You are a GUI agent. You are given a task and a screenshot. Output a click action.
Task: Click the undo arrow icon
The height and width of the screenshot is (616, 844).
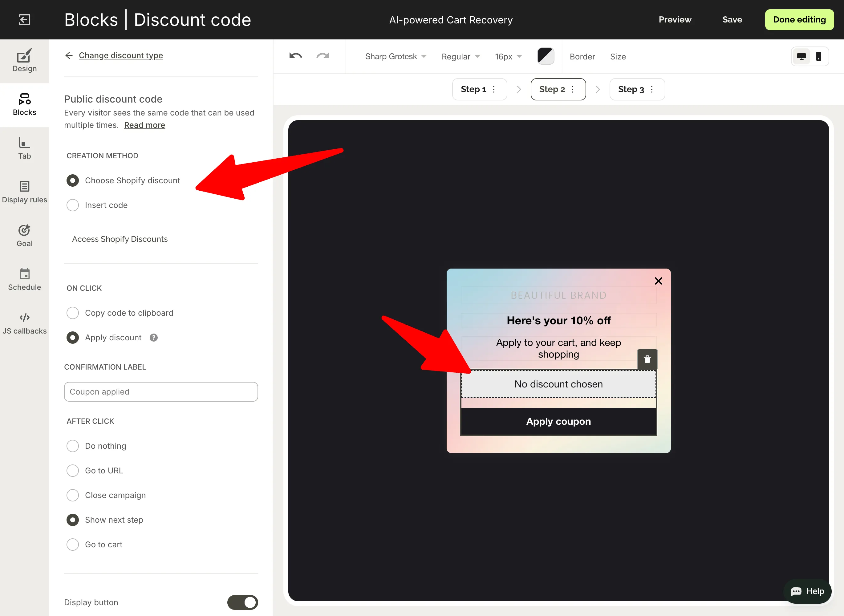tap(295, 56)
